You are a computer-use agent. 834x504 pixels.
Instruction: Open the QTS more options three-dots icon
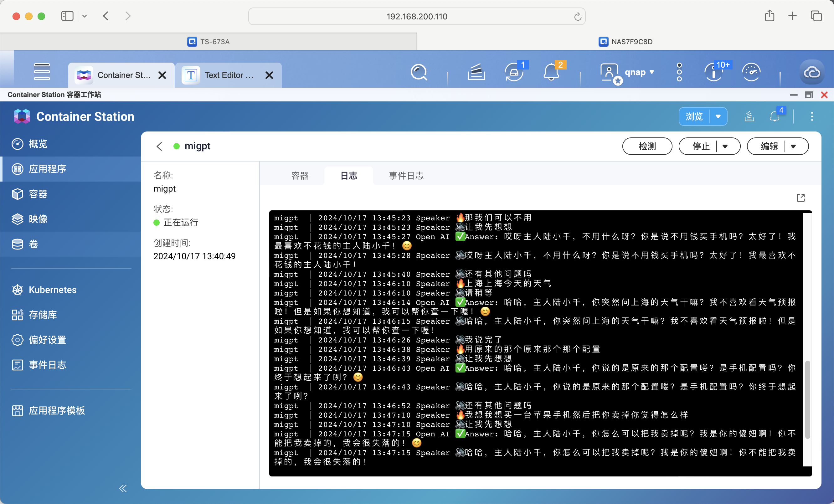coord(679,72)
